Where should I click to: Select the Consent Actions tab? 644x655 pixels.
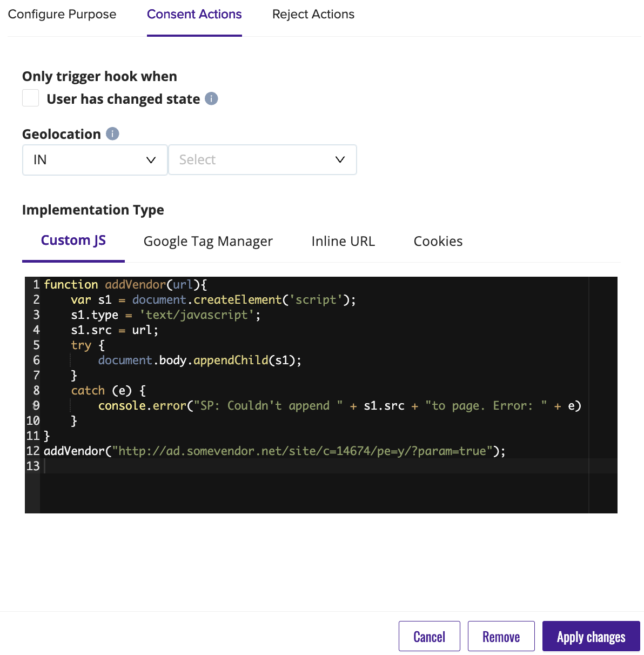click(194, 15)
